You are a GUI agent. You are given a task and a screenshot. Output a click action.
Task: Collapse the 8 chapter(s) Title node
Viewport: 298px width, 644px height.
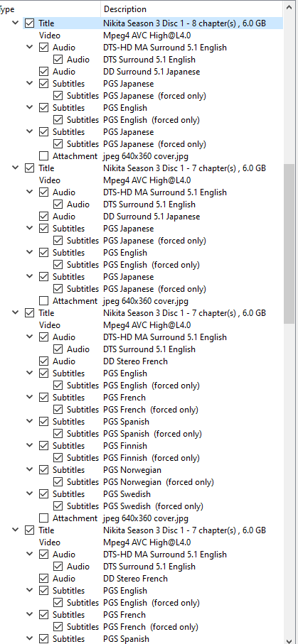pos(15,23)
